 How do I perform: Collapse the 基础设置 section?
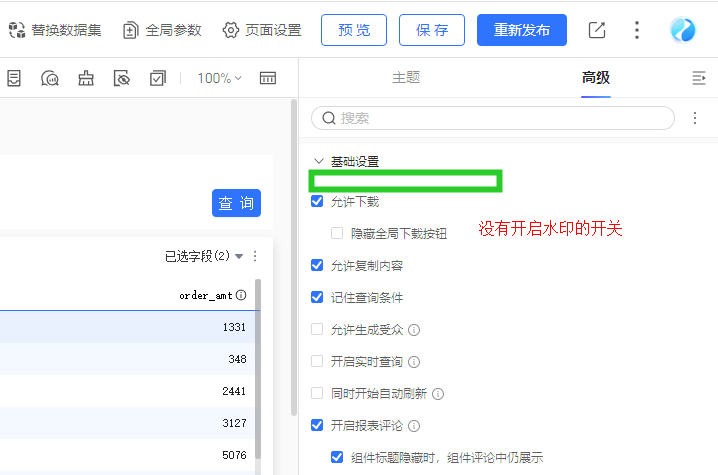pyautogui.click(x=319, y=161)
